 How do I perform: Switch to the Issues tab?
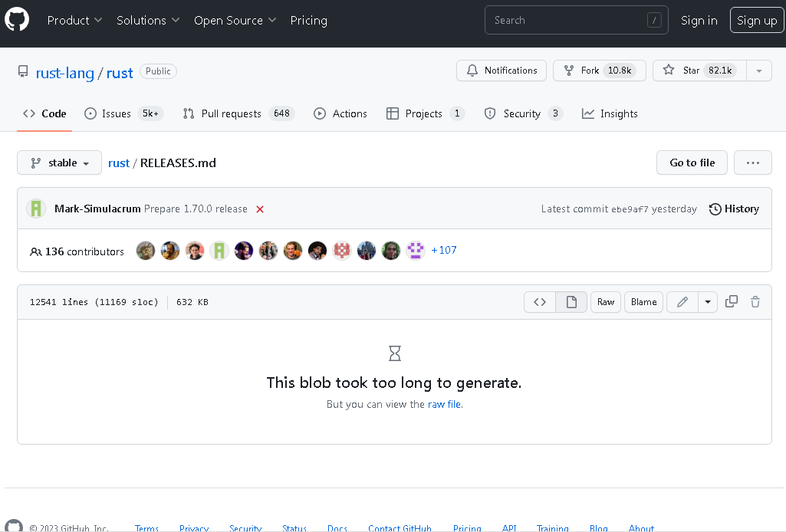tap(123, 113)
